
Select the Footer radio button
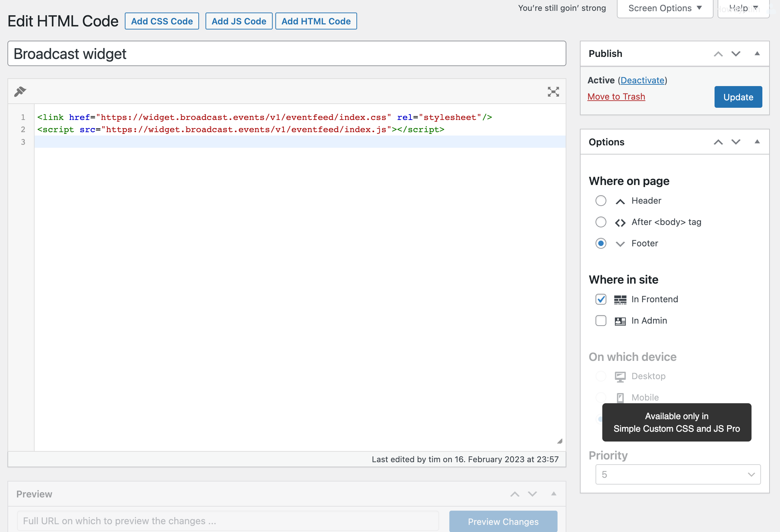[x=601, y=243]
